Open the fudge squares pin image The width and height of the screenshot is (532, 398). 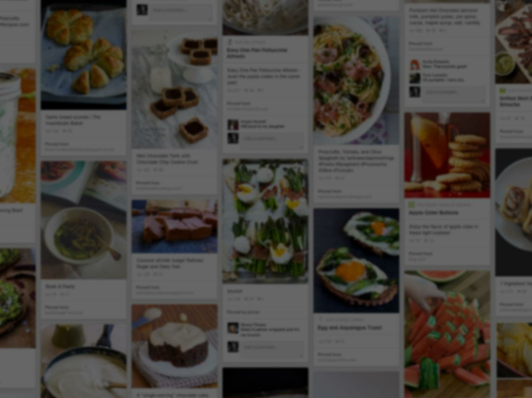tap(174, 227)
